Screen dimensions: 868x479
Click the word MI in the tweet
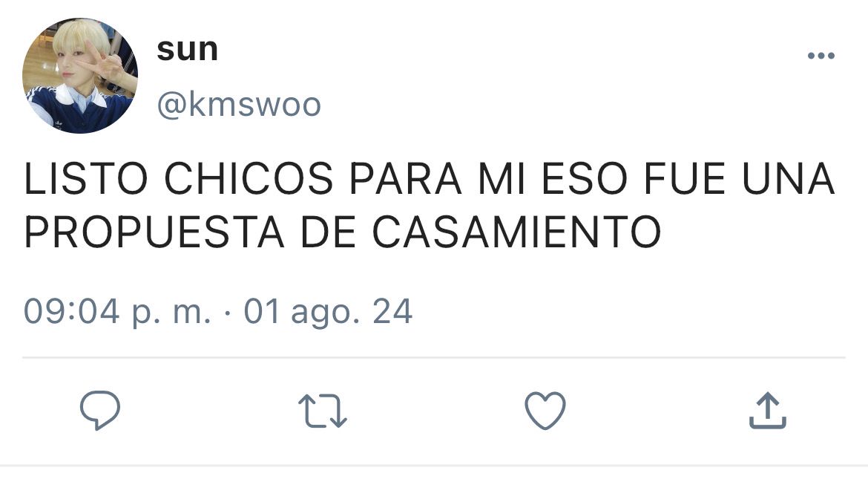pos(502,179)
